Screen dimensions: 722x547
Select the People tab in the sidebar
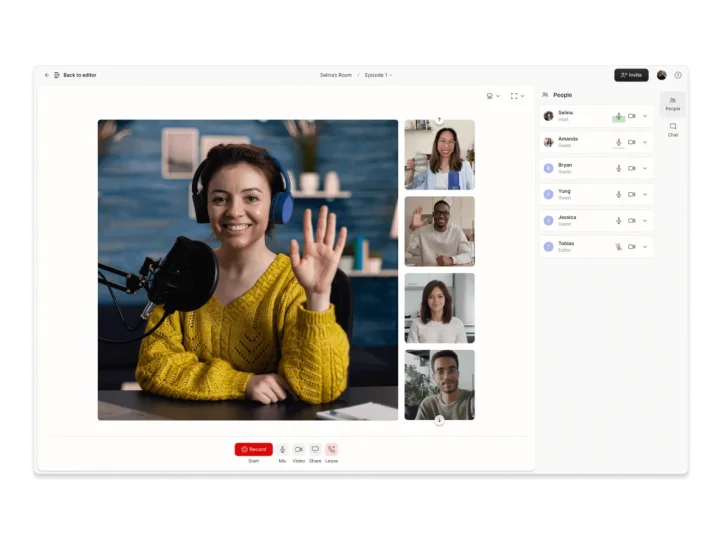[x=673, y=103]
